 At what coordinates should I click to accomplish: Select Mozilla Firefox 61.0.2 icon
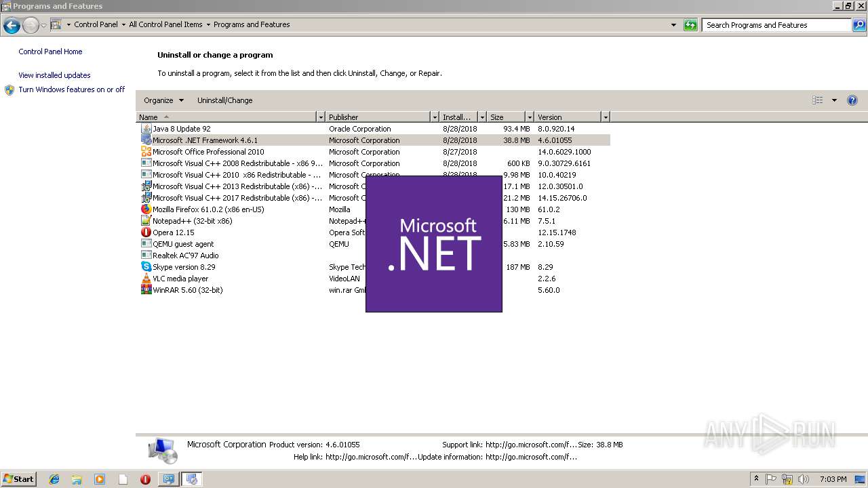146,209
